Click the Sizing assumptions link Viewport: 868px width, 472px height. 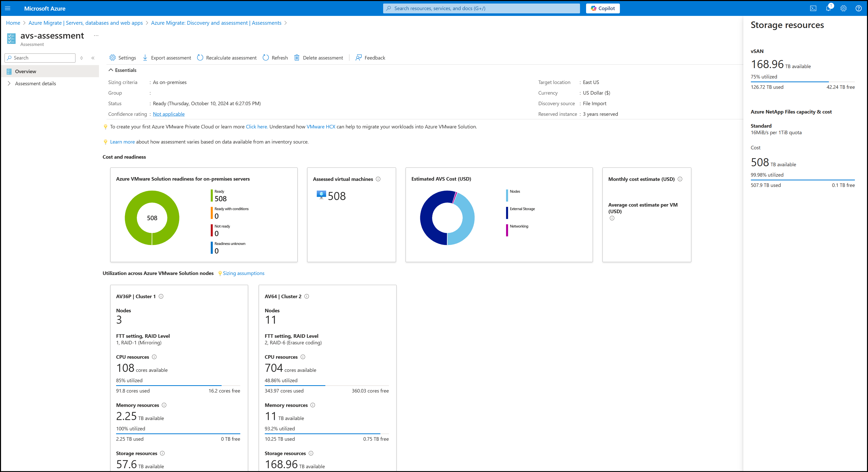244,273
